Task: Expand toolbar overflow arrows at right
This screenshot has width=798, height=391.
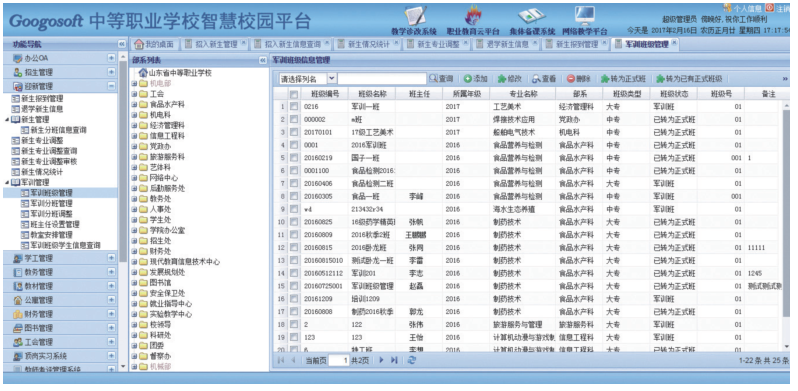Action: tap(785, 79)
